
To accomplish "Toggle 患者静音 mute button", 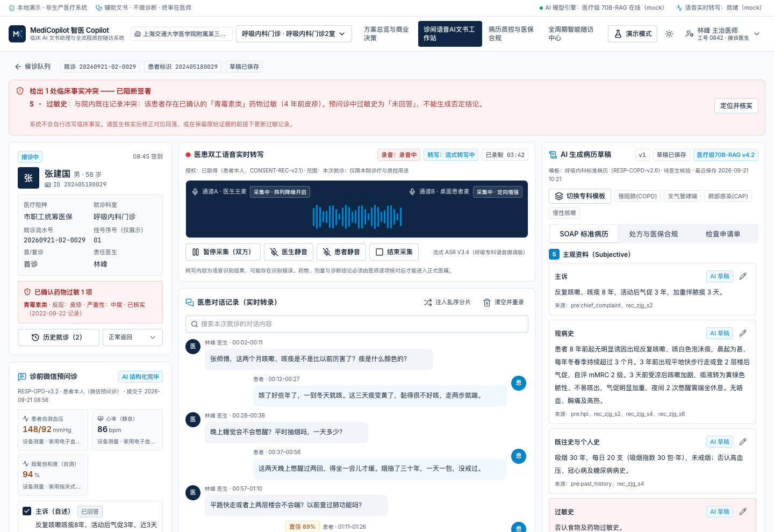I will 341,252.
